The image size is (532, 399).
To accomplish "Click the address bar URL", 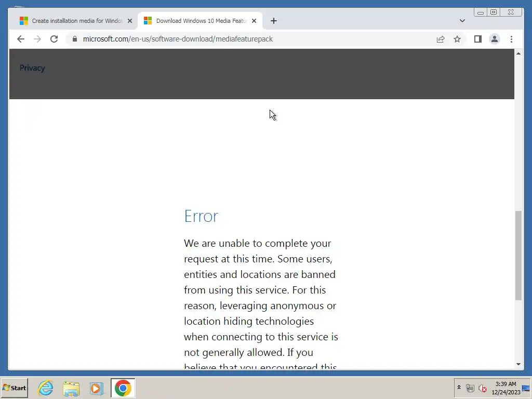I will click(178, 39).
